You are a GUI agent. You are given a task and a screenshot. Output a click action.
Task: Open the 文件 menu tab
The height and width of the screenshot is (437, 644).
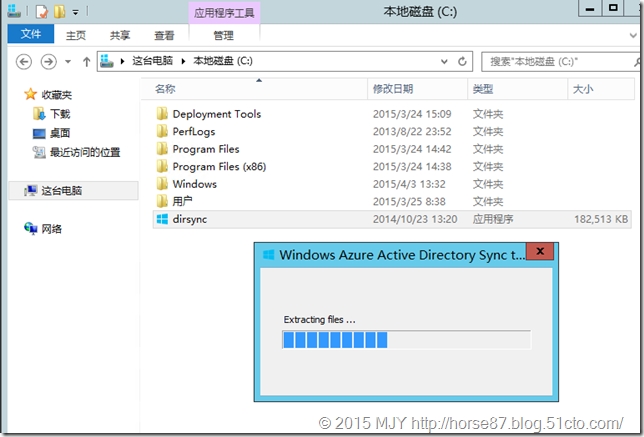pyautogui.click(x=31, y=34)
